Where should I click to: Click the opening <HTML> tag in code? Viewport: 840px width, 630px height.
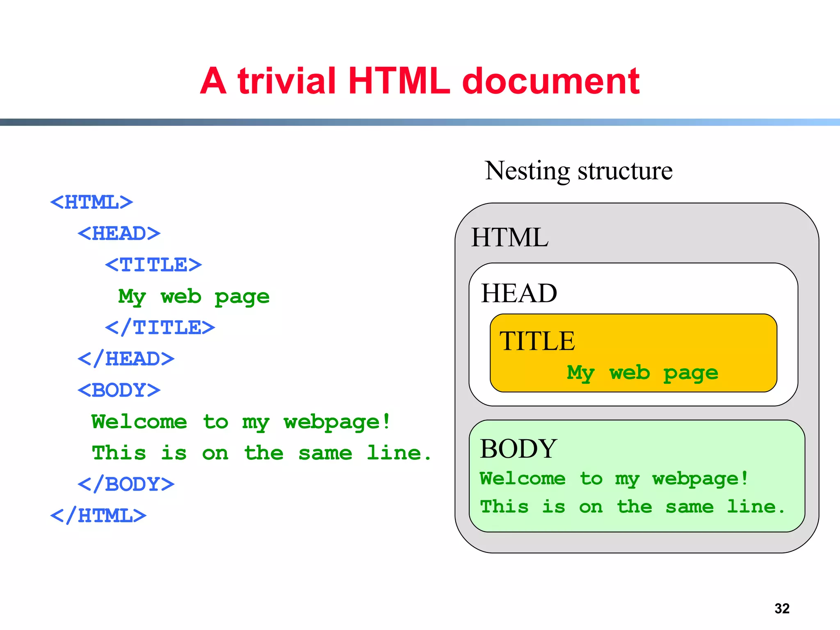coord(91,202)
